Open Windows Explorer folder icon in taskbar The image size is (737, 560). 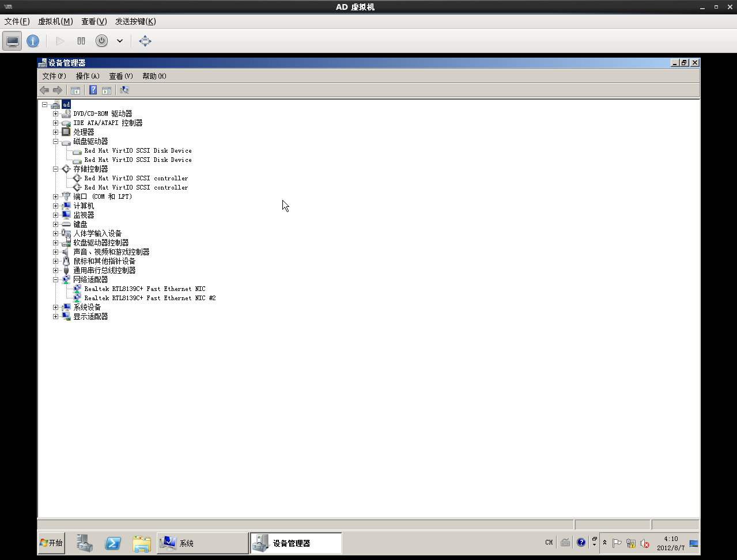[141, 543]
